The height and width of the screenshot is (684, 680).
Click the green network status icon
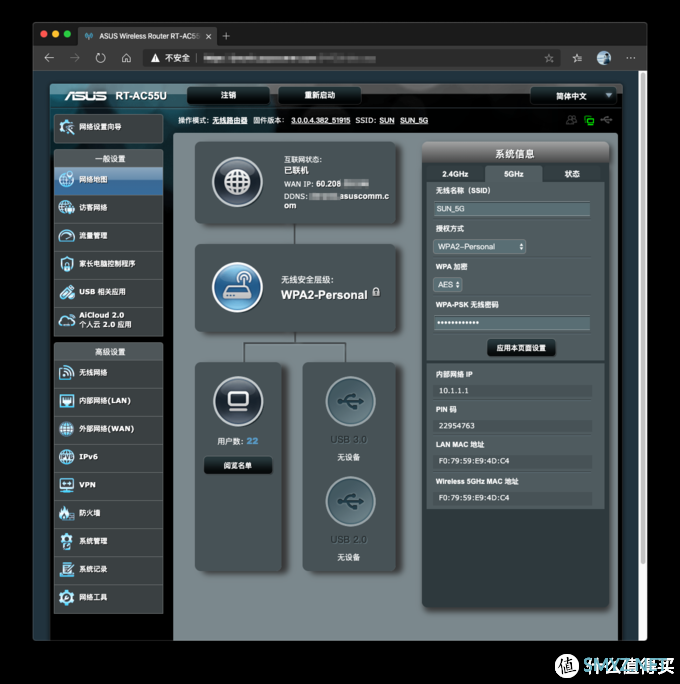click(589, 120)
